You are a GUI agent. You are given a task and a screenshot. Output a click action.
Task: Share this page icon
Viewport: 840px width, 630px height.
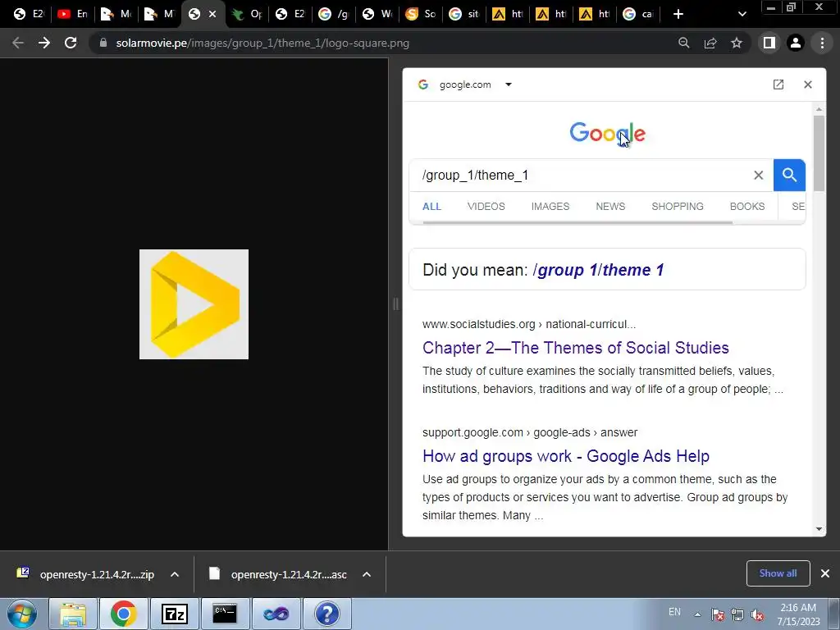(x=710, y=43)
